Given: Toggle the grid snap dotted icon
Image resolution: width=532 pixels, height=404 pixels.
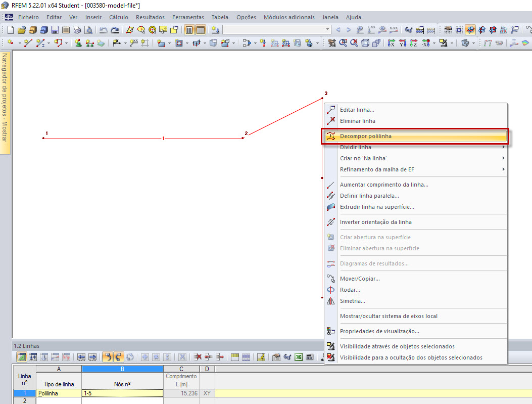Looking at the screenshot, I should (448, 30).
